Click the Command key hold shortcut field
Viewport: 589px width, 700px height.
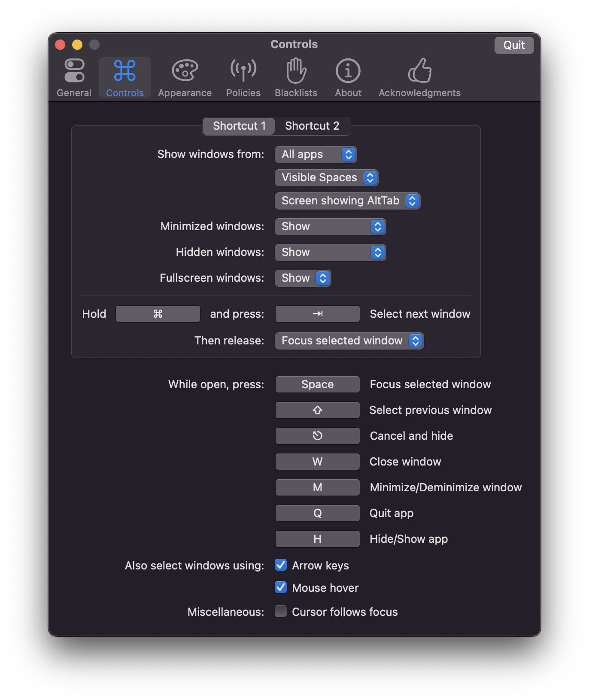pyautogui.click(x=158, y=314)
